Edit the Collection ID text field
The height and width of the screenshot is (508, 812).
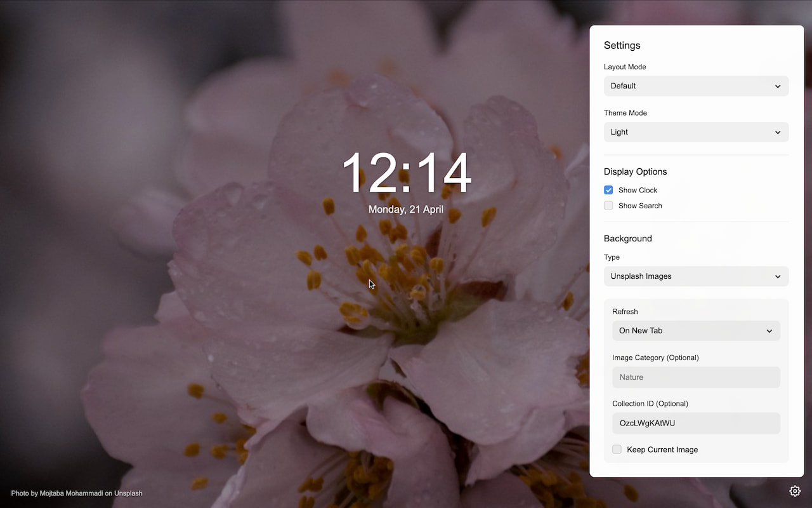click(696, 424)
